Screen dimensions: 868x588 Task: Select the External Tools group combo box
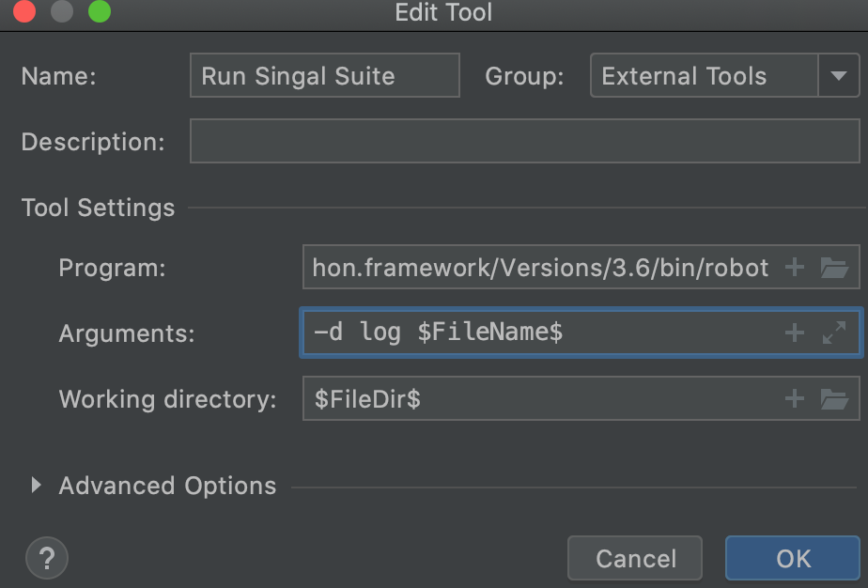(705, 76)
